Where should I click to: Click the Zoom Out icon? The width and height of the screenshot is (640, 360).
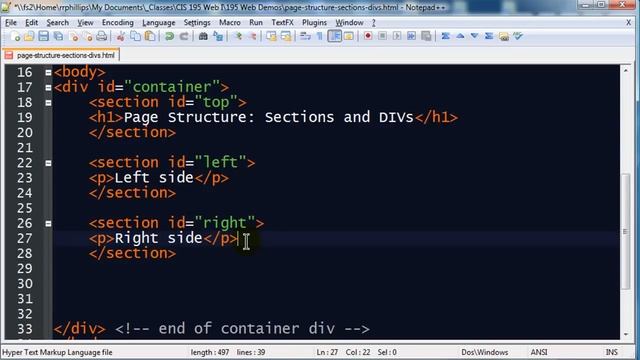tap(252, 37)
